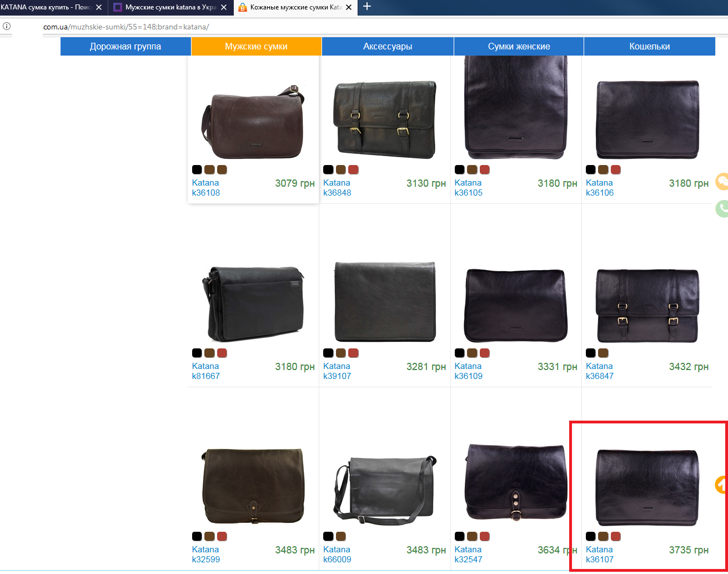Click the 3130 грн price

tap(426, 183)
